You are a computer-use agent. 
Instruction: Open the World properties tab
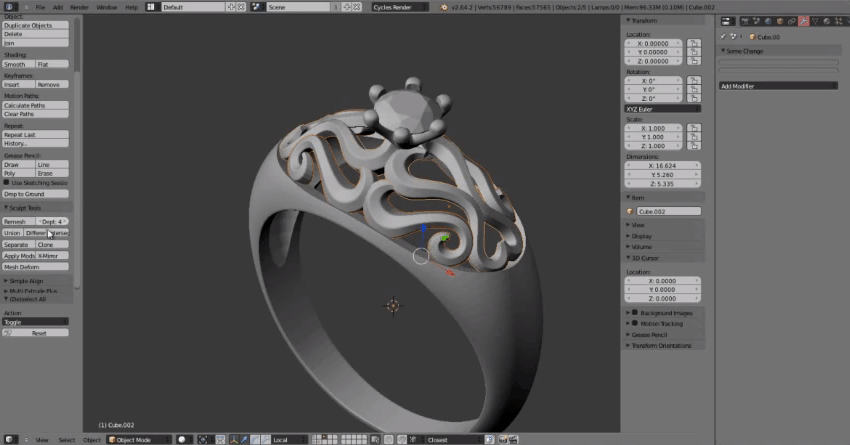(768, 20)
